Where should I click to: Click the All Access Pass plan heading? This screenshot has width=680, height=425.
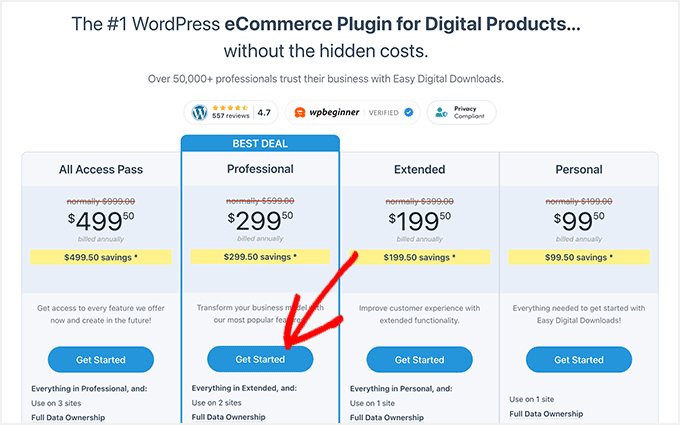[x=100, y=170]
